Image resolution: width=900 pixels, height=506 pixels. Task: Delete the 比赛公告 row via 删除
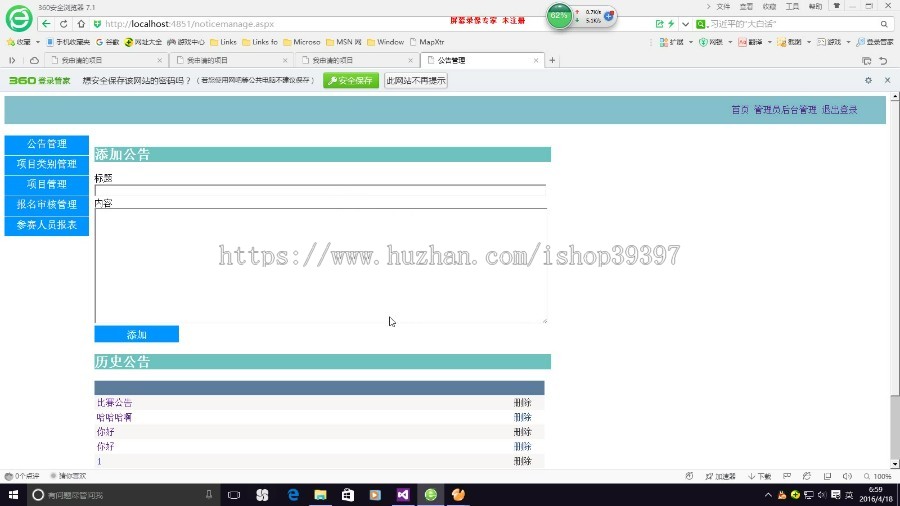(x=522, y=403)
